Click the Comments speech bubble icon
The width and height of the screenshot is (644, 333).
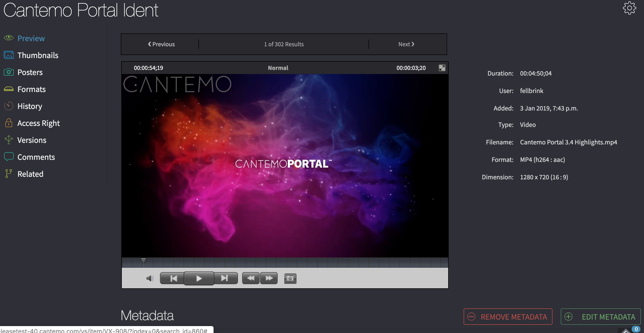(x=9, y=157)
